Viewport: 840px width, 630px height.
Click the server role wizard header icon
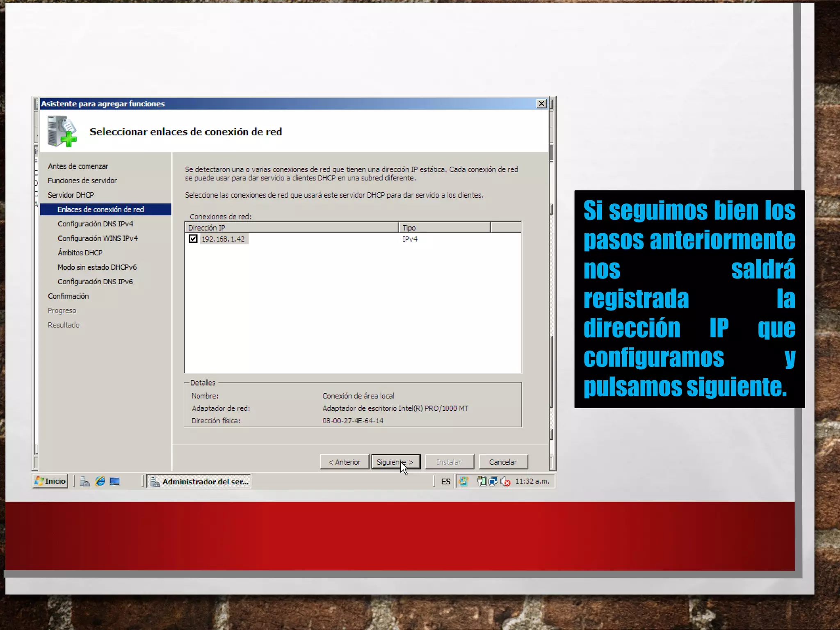click(62, 131)
